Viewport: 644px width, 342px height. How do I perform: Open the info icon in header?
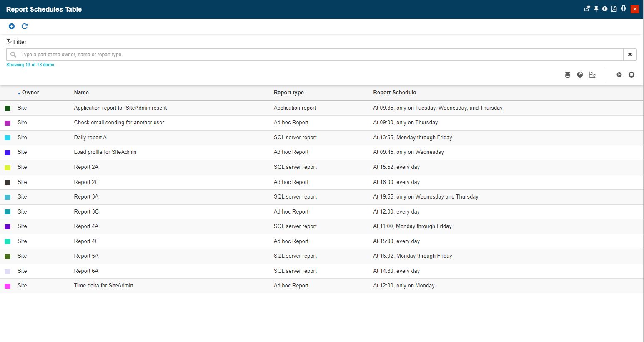click(x=604, y=9)
